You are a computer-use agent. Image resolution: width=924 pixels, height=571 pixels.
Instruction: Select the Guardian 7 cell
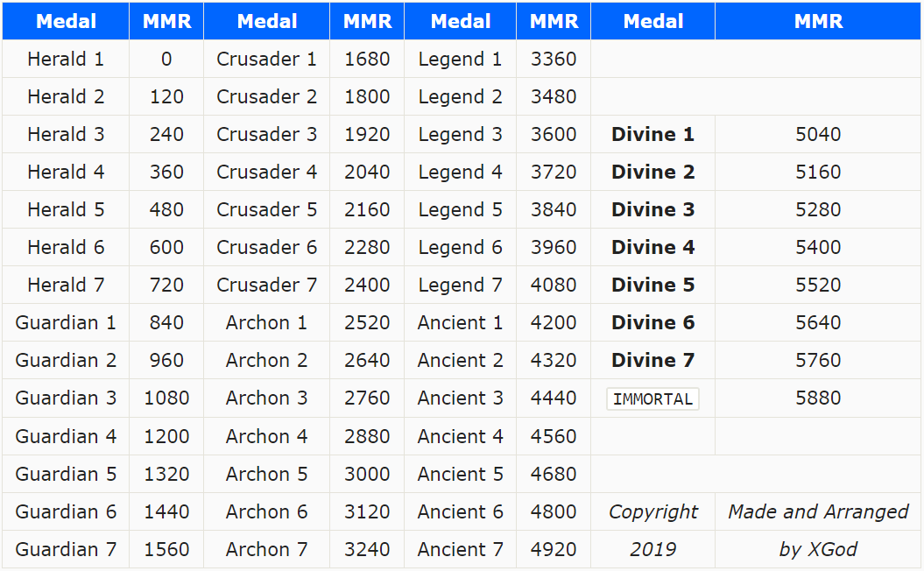66,549
